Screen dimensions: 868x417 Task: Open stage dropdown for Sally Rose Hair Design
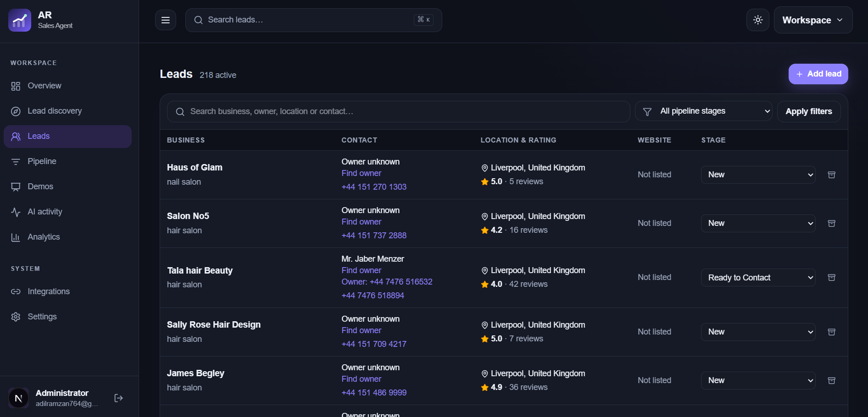pos(758,332)
